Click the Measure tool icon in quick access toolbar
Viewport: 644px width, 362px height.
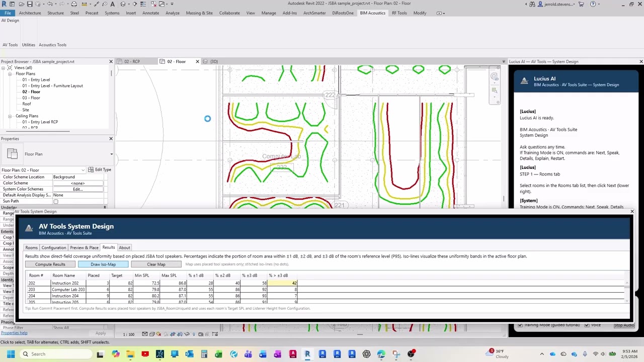coord(84,4)
